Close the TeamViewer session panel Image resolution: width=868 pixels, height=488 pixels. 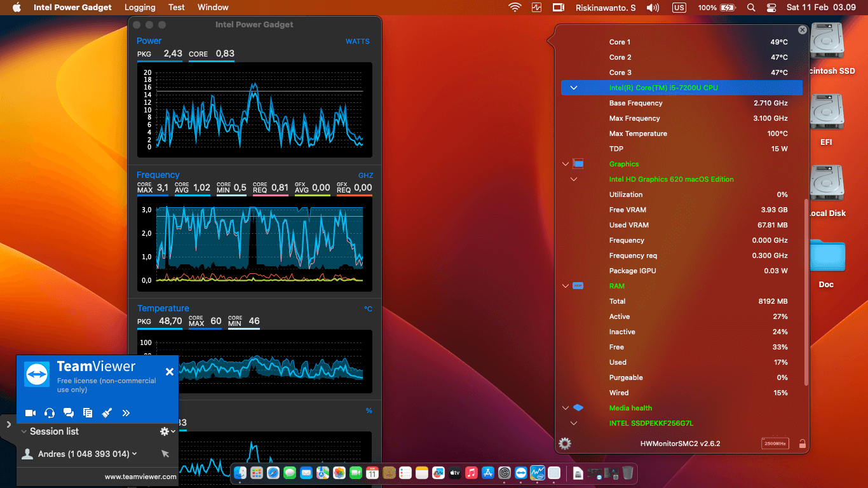click(x=170, y=372)
